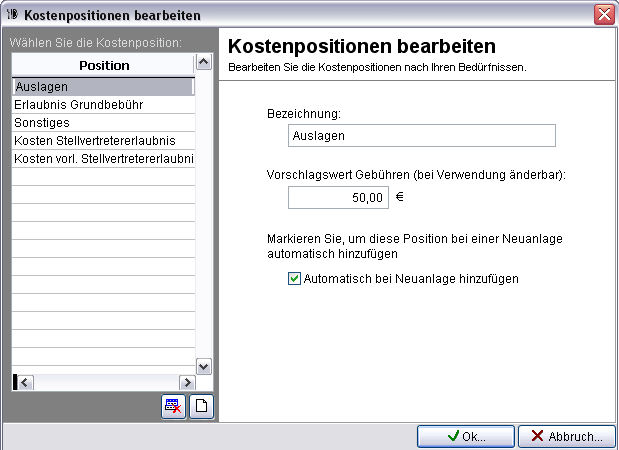Click the new blank page icon
Screen dimensions: 619x450
[x=201, y=407]
